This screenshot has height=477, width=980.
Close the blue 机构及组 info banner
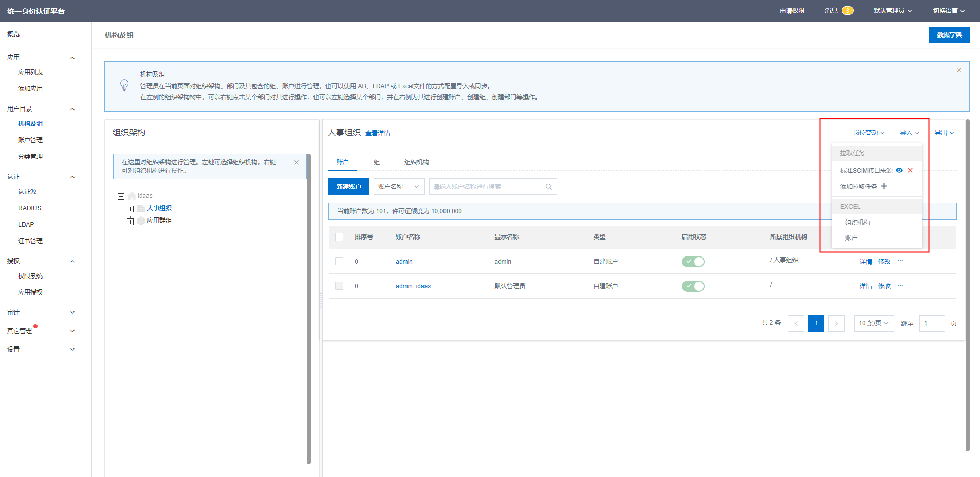point(959,70)
